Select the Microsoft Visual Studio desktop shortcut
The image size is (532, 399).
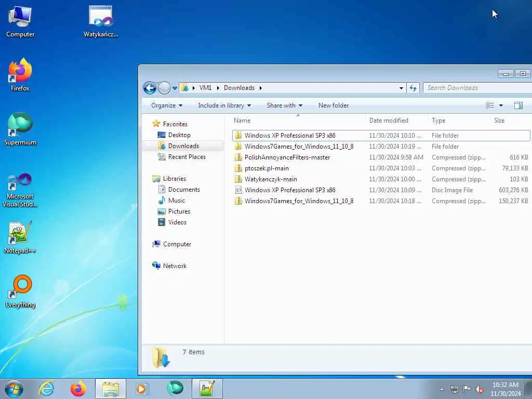20,190
